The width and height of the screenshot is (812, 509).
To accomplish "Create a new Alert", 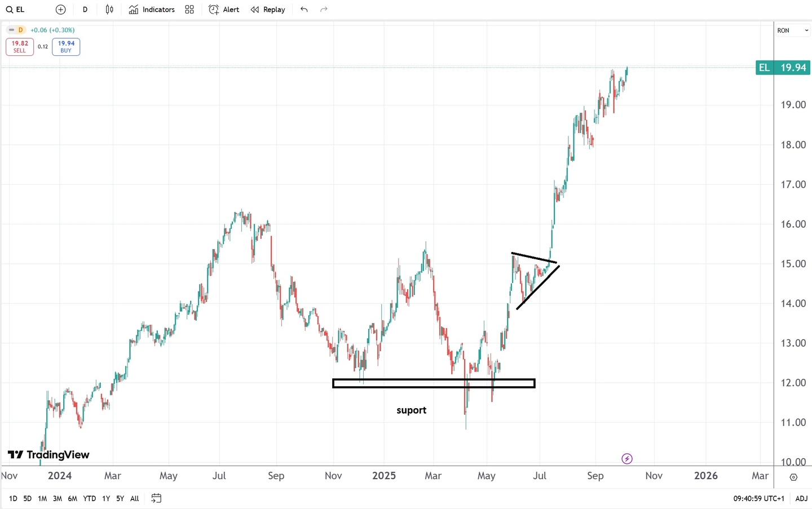I will pos(224,10).
